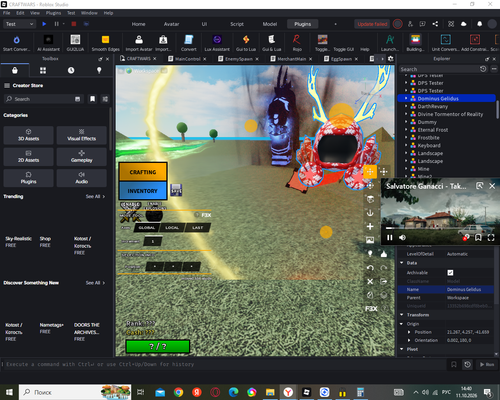Image resolution: width=500 pixels, height=400 pixels.
Task: Select the F3X Anchor tool
Action: click(x=370, y=213)
